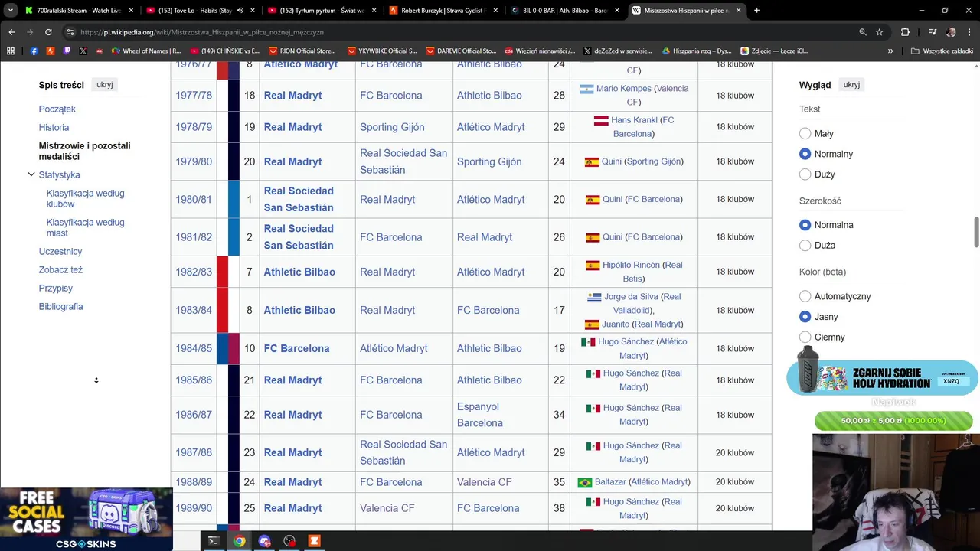Hide the Wygląd panel with ukryj

(x=851, y=85)
